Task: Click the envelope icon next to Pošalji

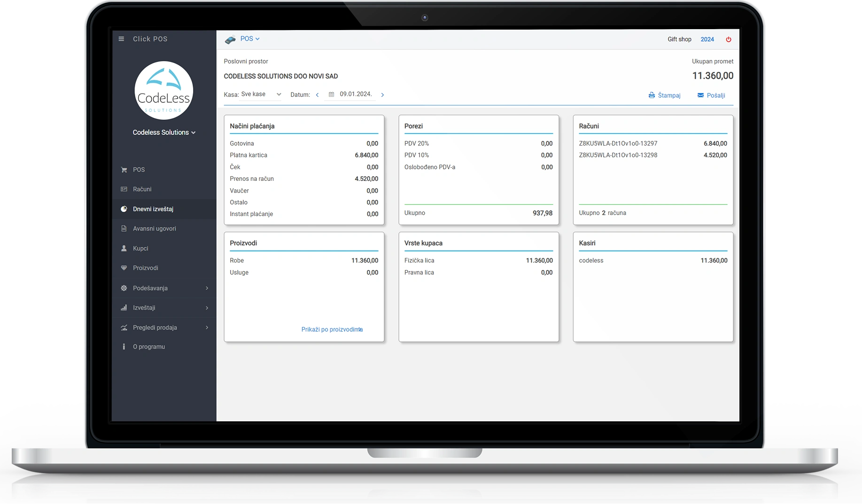Action: click(700, 95)
